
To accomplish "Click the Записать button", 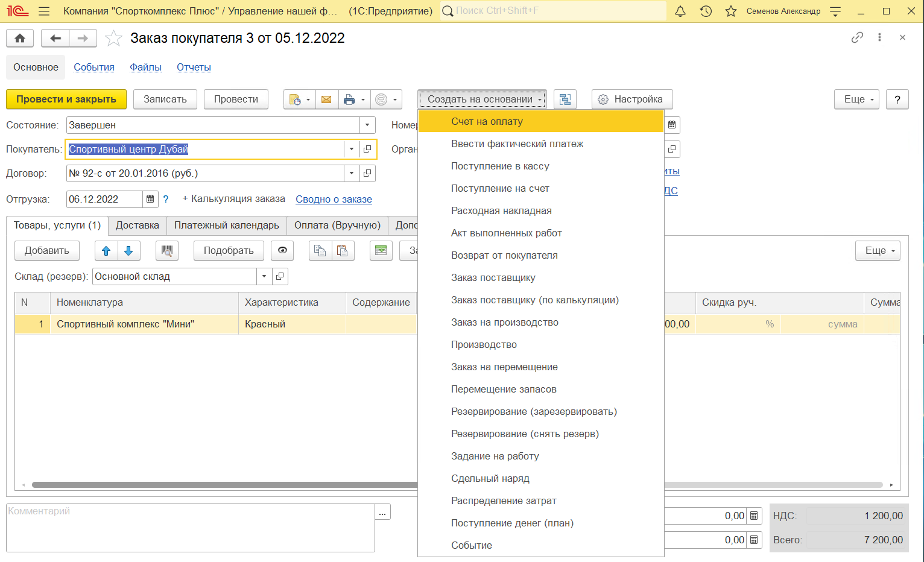I will tap(165, 99).
